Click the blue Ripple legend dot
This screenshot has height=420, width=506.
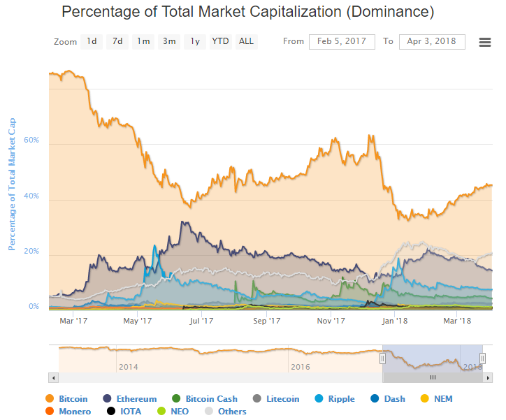pyautogui.click(x=319, y=399)
